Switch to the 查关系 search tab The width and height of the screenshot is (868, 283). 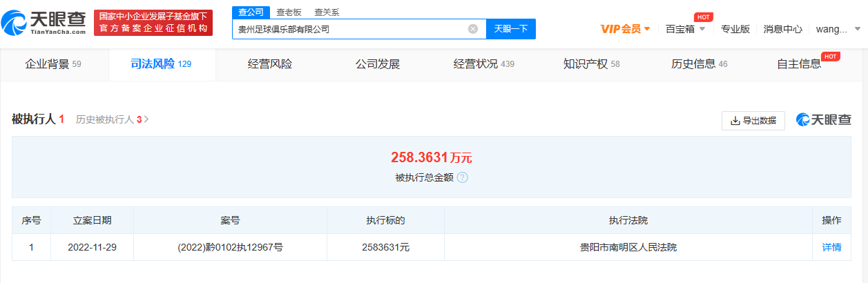click(327, 12)
